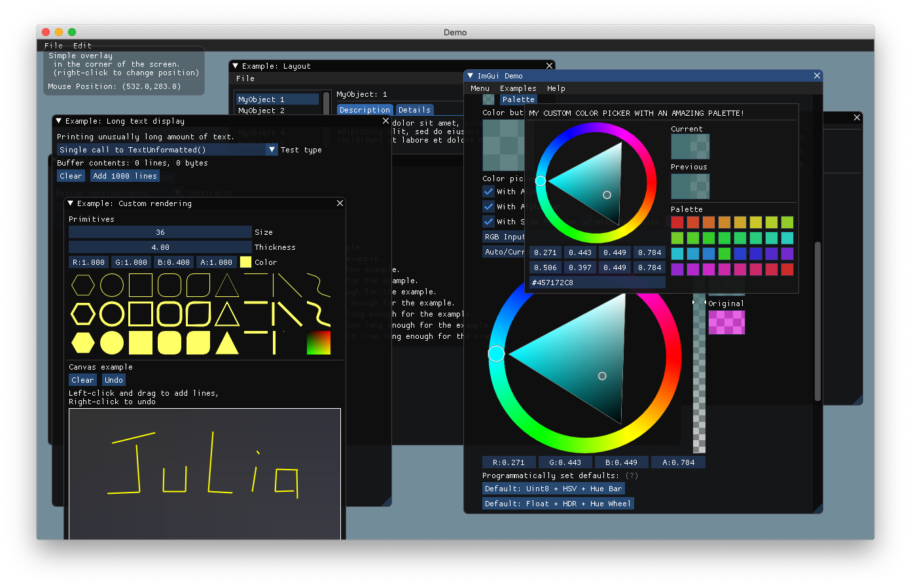
Task: Open the main File menu
Action: [54, 46]
